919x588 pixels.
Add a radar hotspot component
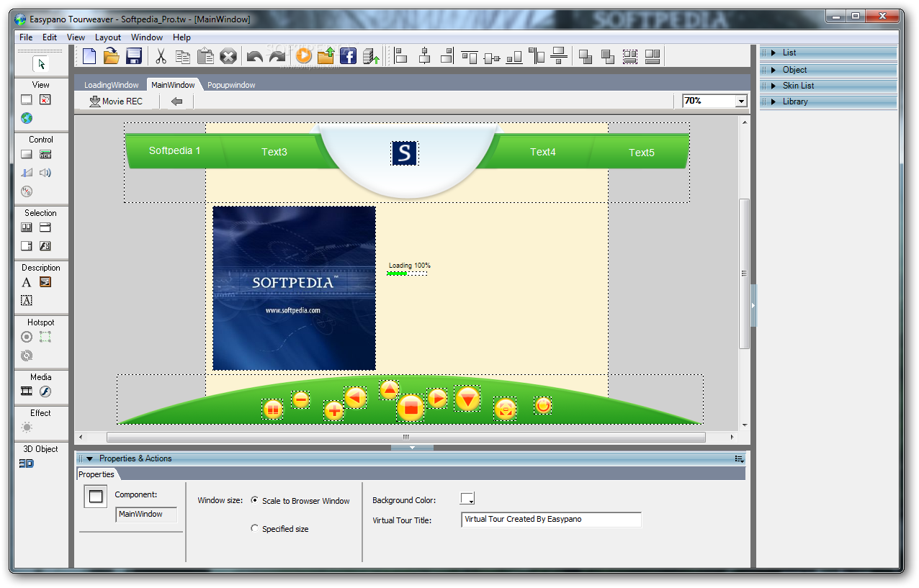(27, 337)
